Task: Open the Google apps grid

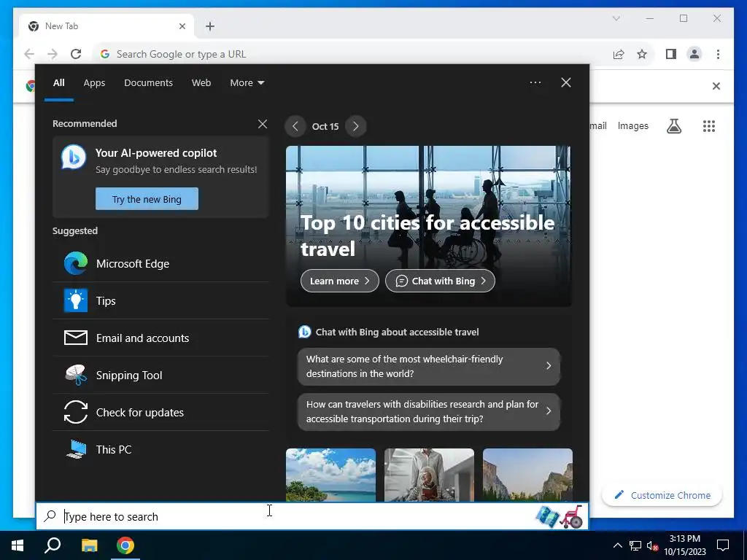Action: (x=709, y=126)
